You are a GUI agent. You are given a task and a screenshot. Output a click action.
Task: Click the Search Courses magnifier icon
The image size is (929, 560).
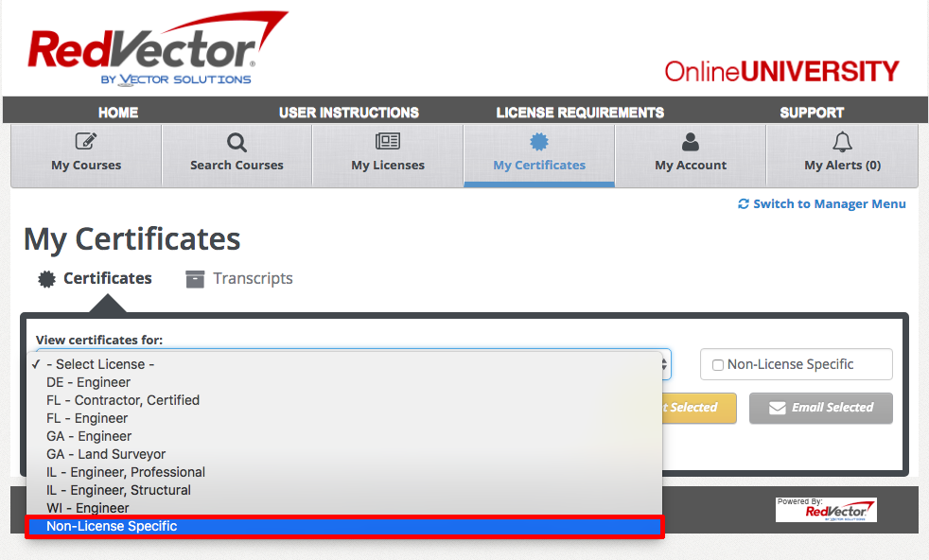(x=237, y=143)
